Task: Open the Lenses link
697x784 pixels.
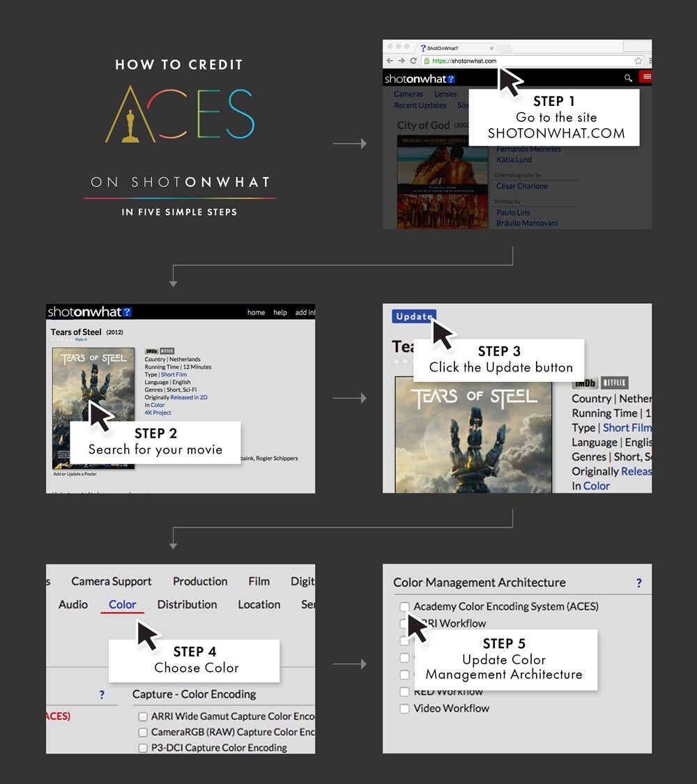Action: 445,94
